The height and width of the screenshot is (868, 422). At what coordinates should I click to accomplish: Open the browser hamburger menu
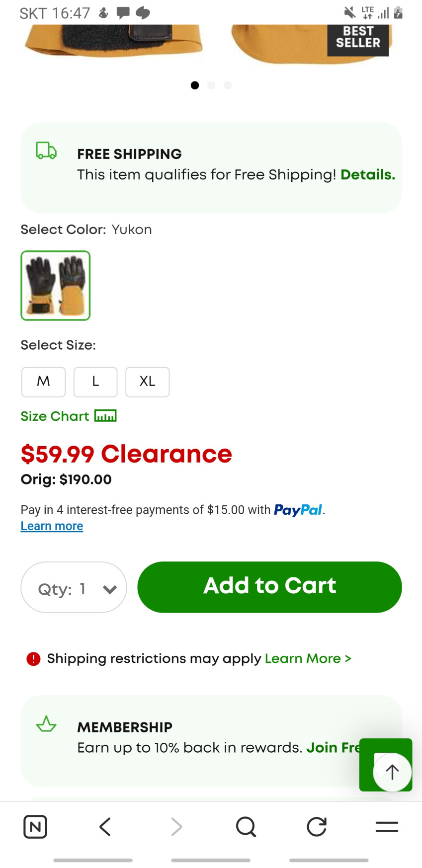(387, 827)
